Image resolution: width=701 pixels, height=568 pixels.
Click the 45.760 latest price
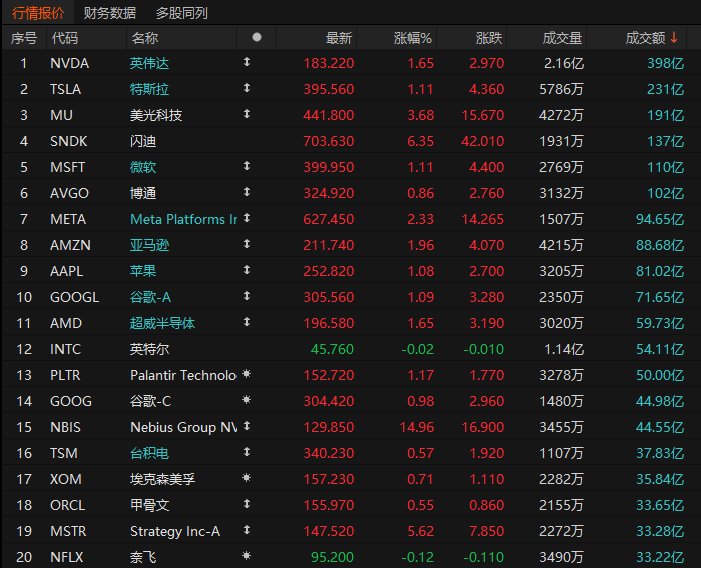(332, 349)
